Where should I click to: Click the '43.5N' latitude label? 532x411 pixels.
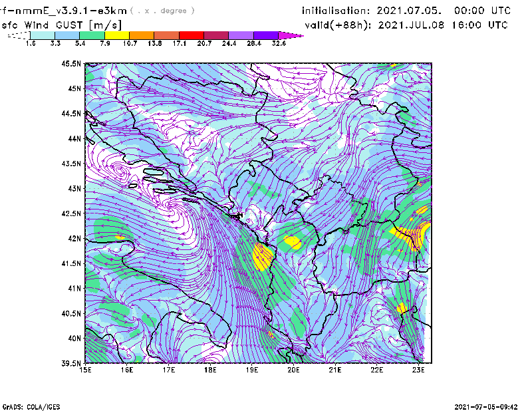pyautogui.click(x=71, y=164)
